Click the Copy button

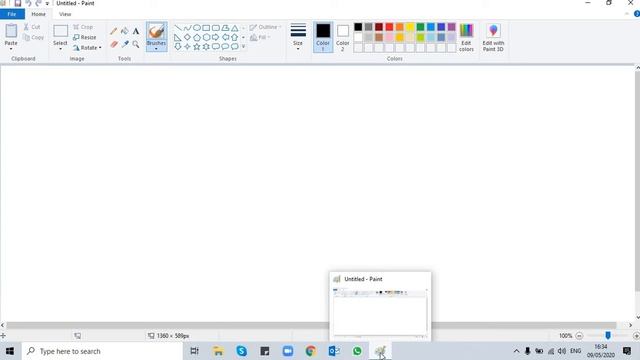pyautogui.click(x=33, y=37)
